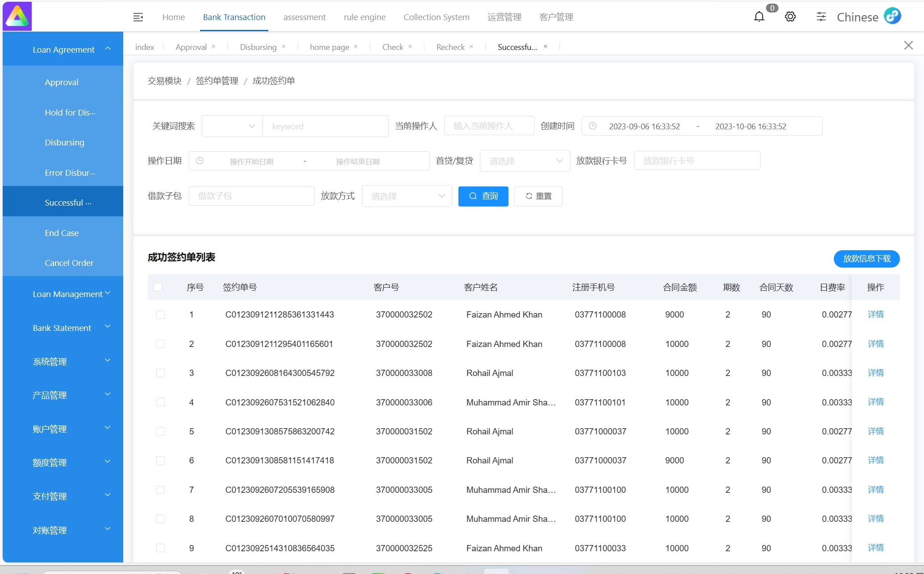Check the checkbox for row 2
This screenshot has height=574, width=924.
pyautogui.click(x=160, y=344)
